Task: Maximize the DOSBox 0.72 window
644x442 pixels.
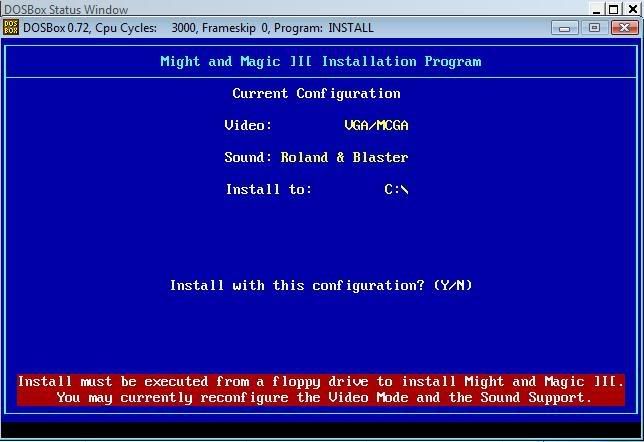Action: pyautogui.click(x=594, y=28)
